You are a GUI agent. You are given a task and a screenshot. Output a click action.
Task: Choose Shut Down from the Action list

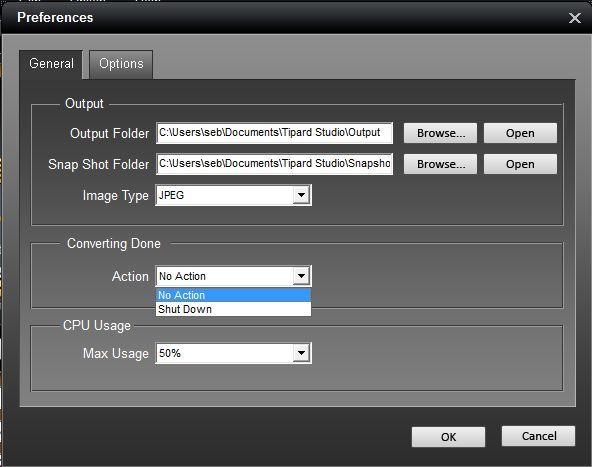point(233,309)
